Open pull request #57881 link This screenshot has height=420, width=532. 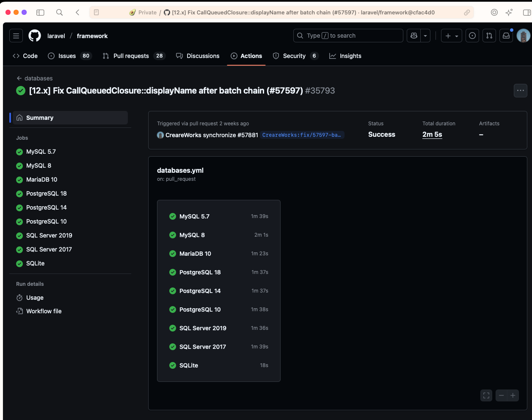pyautogui.click(x=248, y=135)
